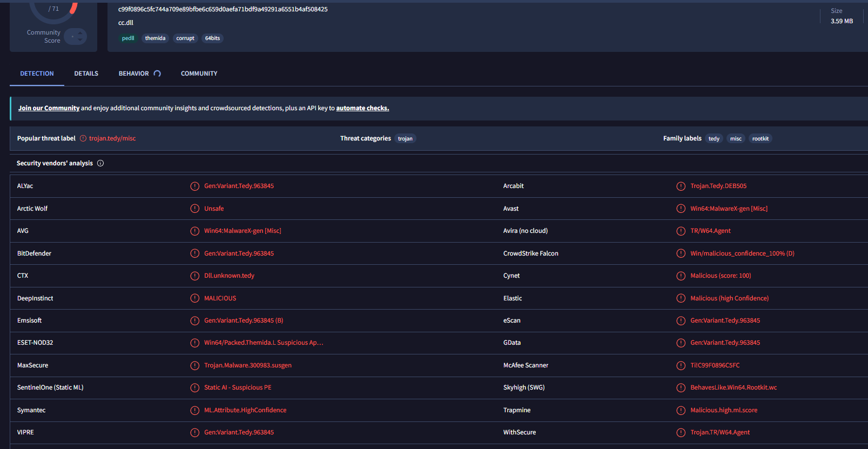
Task: Click the Win/malicious_confidence_100% (D) result
Action: (742, 253)
